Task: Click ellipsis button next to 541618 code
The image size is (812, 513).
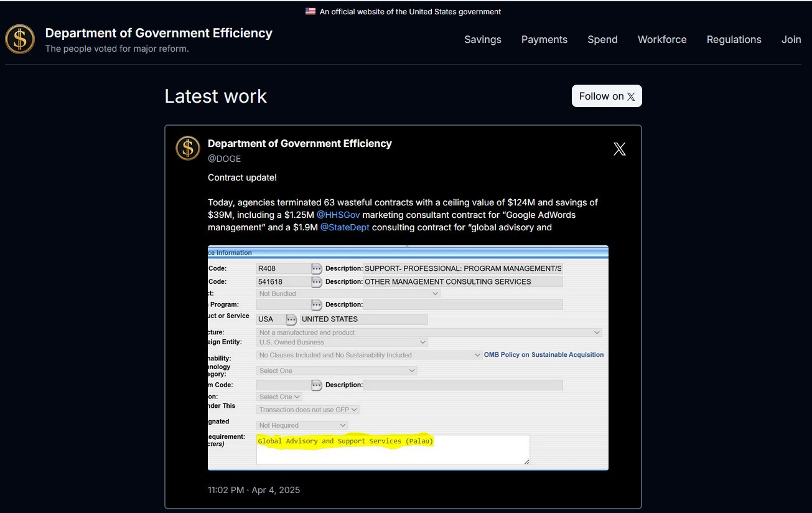Action: pos(317,281)
